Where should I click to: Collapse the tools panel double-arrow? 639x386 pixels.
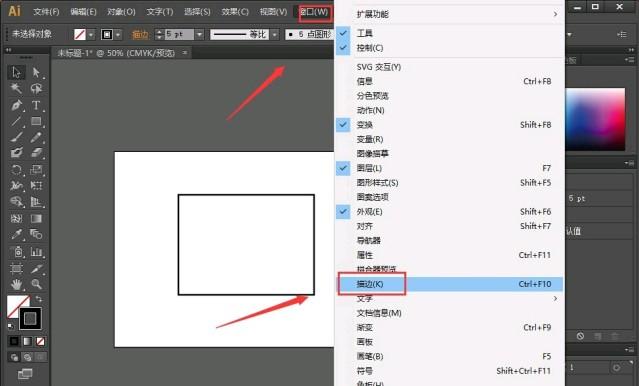(8, 50)
